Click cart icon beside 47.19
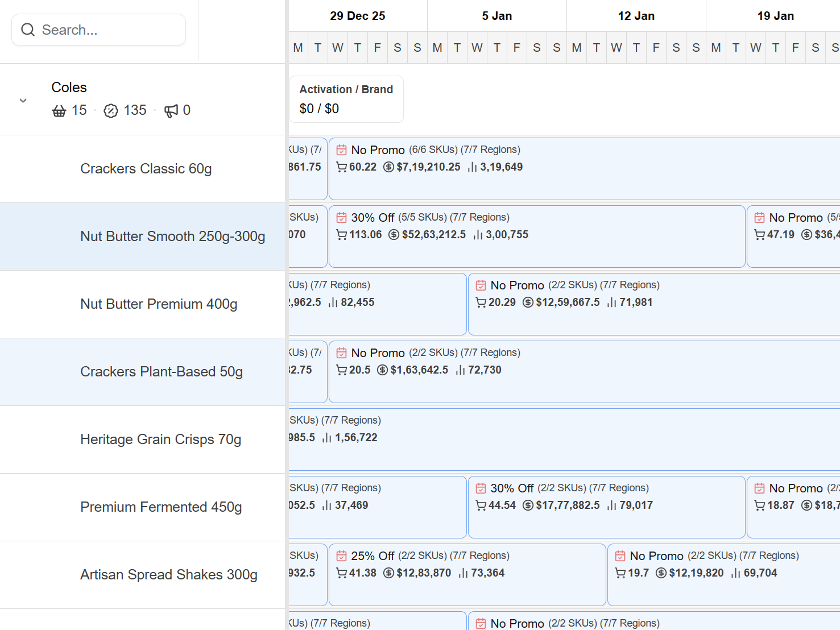This screenshot has width=840, height=630. click(760, 235)
